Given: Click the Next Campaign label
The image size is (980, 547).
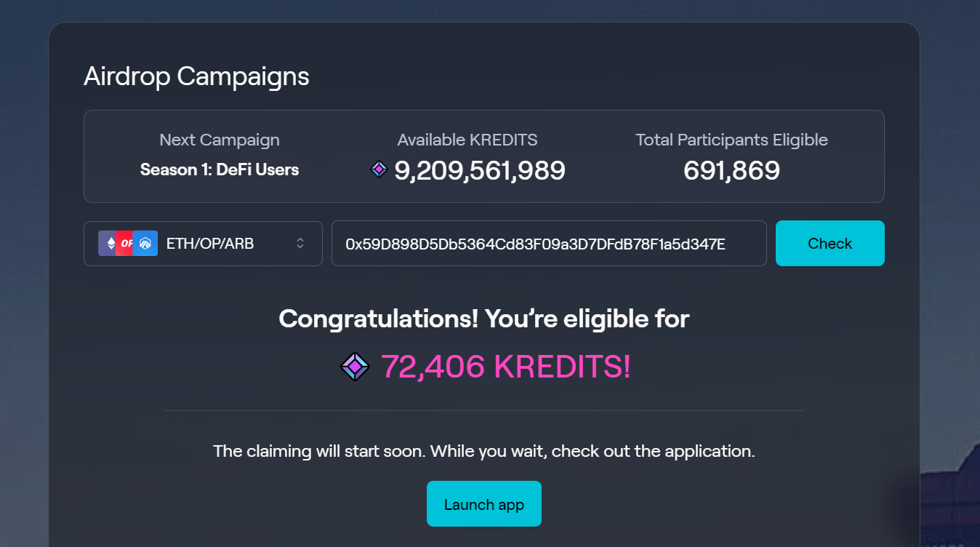Looking at the screenshot, I should 220,140.
